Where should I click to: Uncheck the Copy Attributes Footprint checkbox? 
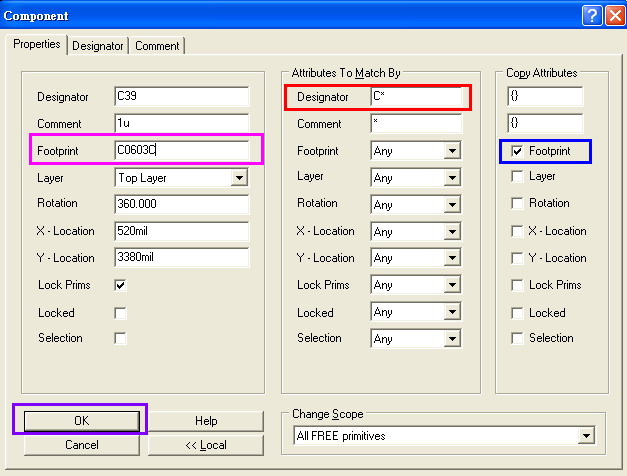coord(517,151)
